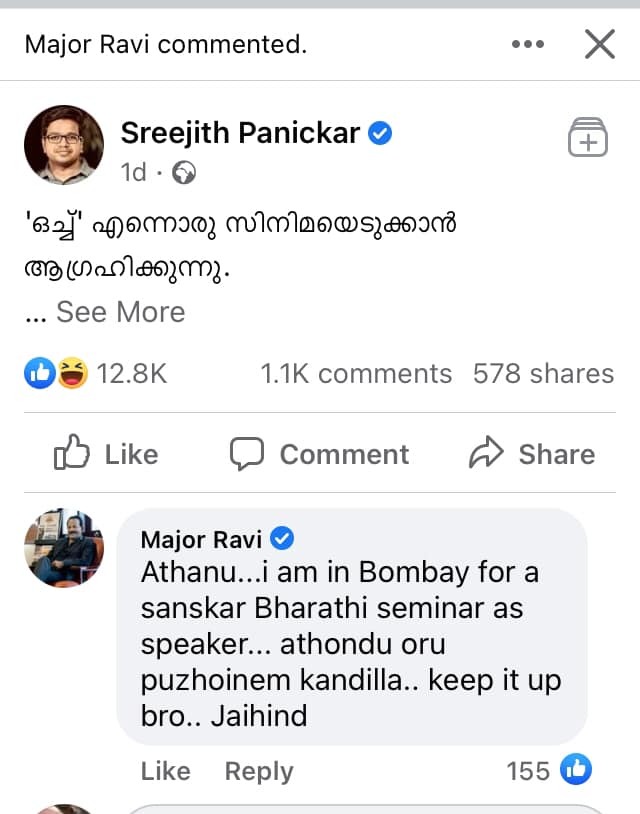This screenshot has width=640, height=814.
Task: Open the three-dot more options menu
Action: click(527, 45)
